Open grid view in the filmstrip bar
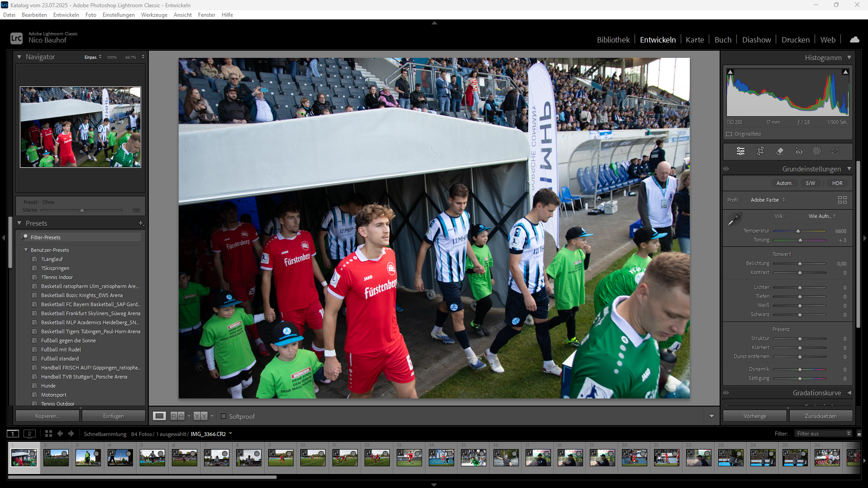The height and width of the screenshot is (488, 868). tap(48, 434)
